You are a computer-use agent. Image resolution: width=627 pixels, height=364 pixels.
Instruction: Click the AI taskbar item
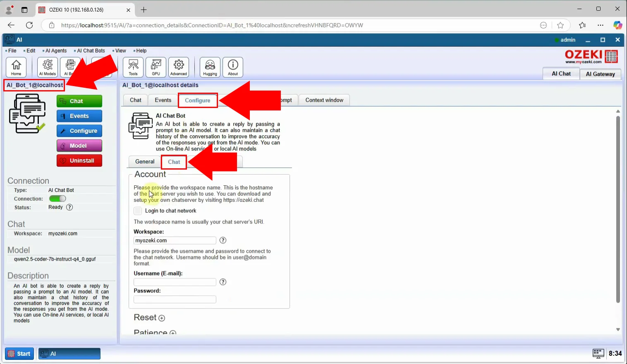tap(69, 354)
